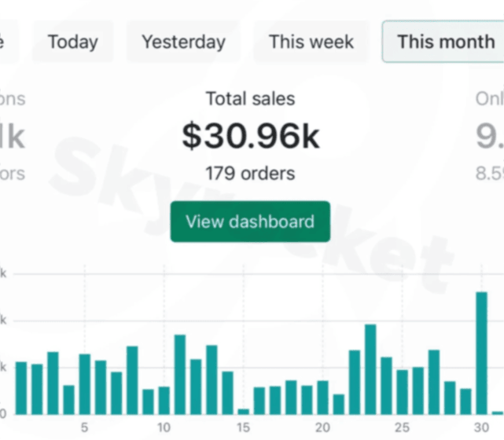Open the This week tab
The width and height of the screenshot is (504, 440).
tap(311, 42)
